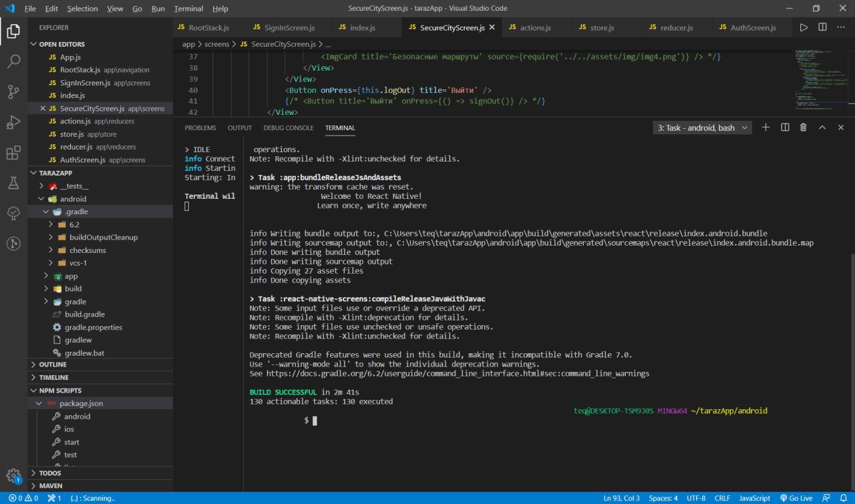Expand the app folder

click(x=46, y=276)
